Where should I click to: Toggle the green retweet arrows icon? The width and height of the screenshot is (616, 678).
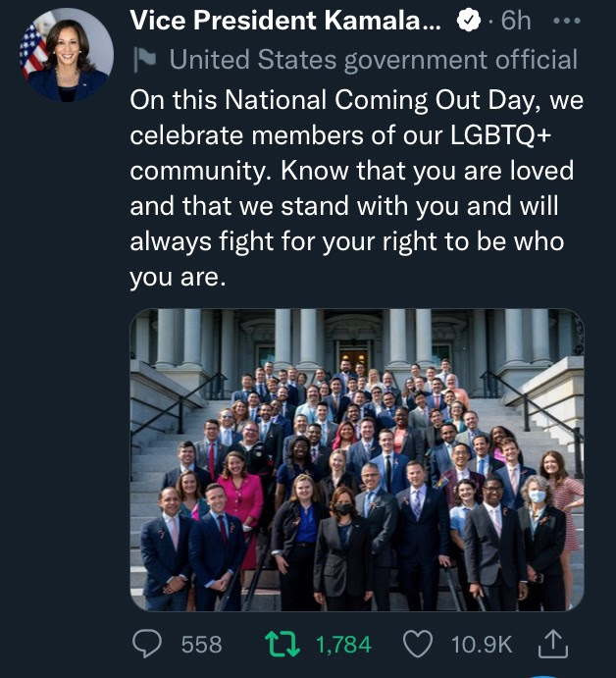pos(283,644)
